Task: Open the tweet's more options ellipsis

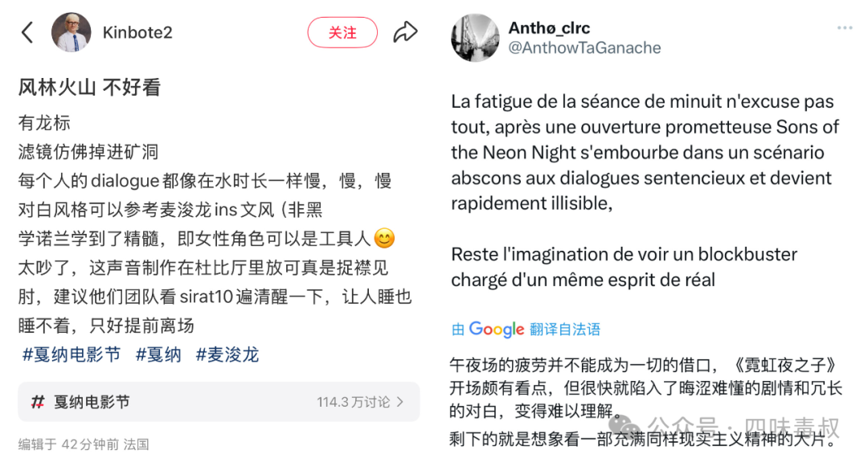Action: coord(844,28)
